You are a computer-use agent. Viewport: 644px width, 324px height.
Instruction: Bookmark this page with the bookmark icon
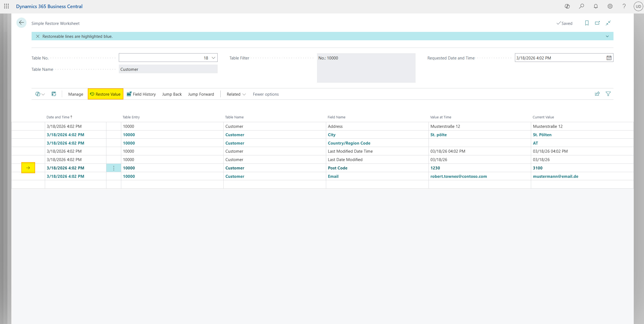(x=587, y=23)
